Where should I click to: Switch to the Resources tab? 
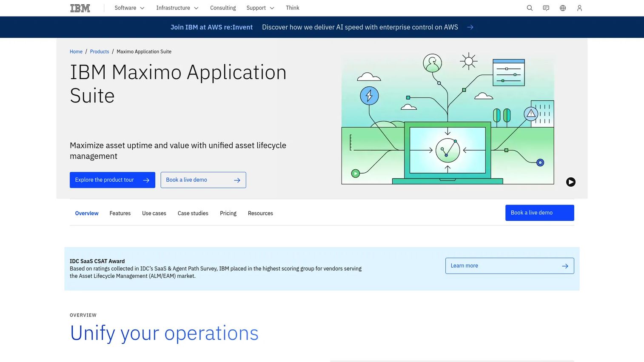click(260, 213)
